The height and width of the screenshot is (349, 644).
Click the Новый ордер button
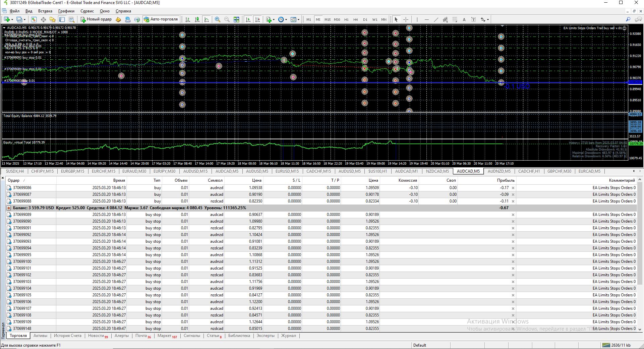[x=96, y=19]
